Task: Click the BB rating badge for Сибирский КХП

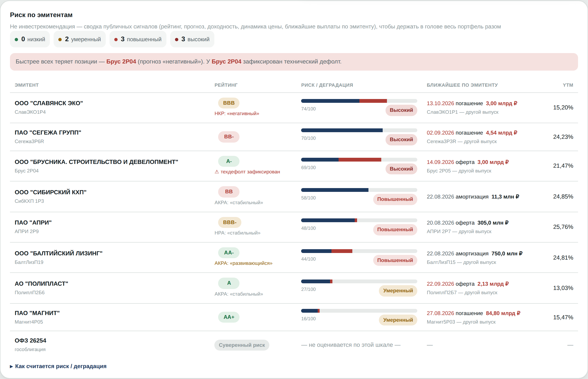Action: coord(229,191)
